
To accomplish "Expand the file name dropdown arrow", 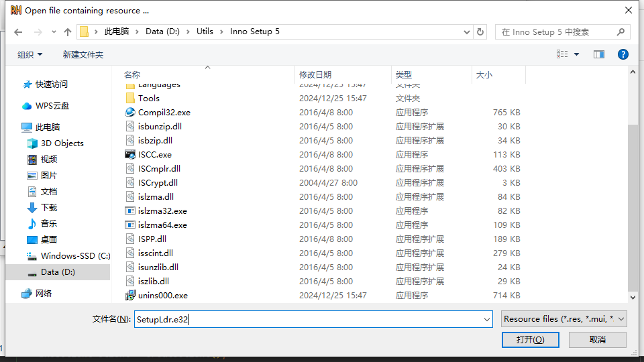I will [487, 320].
